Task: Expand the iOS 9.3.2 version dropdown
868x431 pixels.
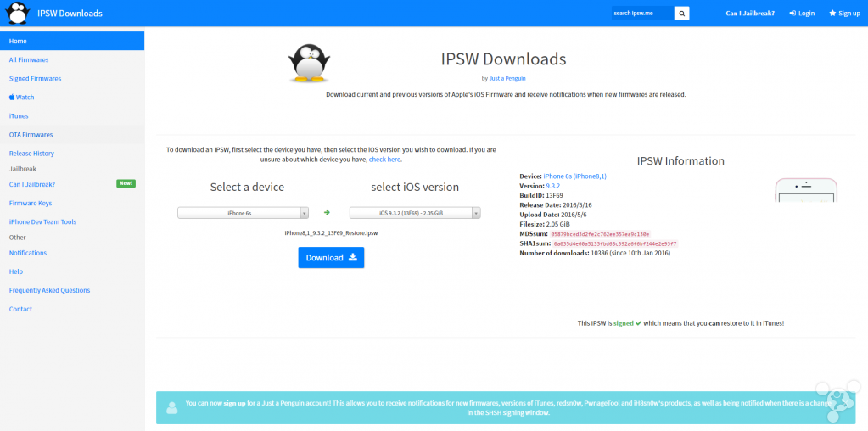Action: 415,212
